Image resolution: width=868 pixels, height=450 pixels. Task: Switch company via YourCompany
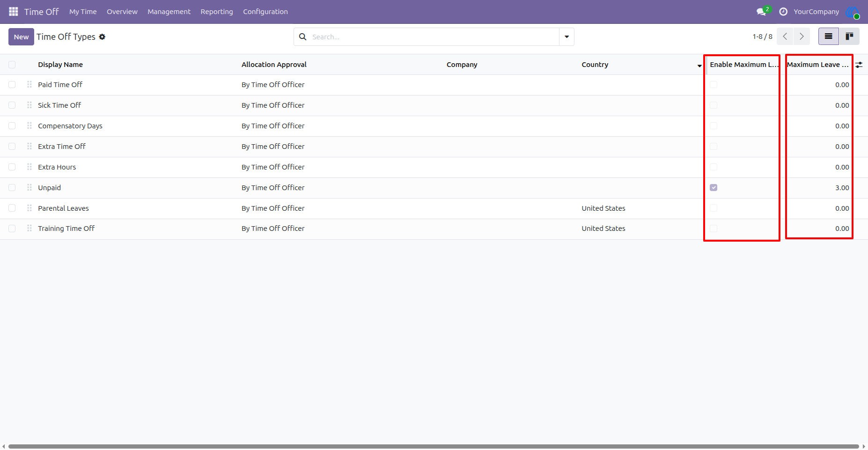pyautogui.click(x=816, y=12)
